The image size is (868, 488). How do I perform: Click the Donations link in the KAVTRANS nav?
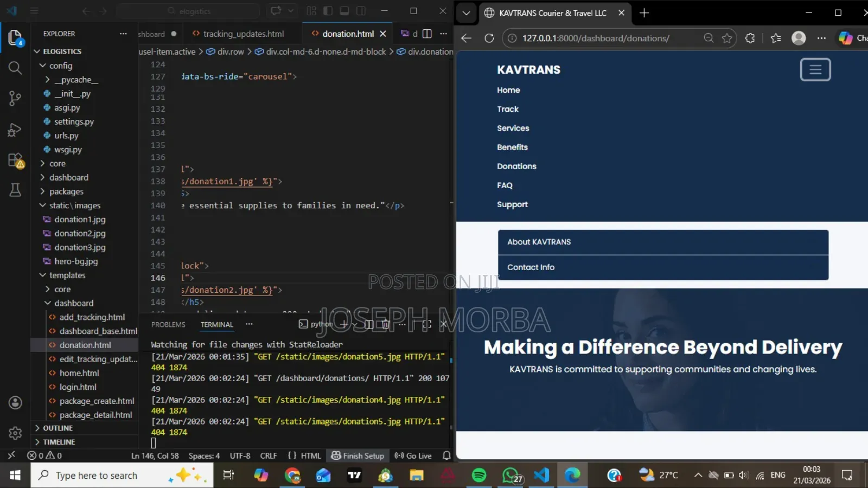516,166
